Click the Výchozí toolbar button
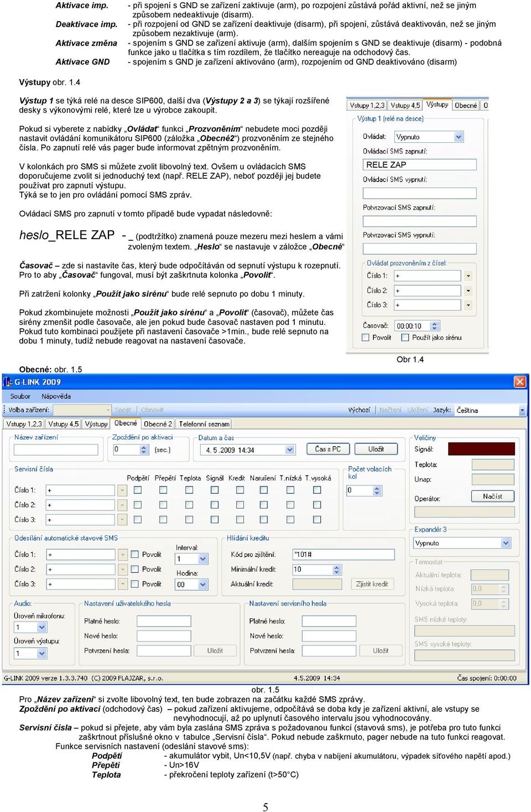This screenshot has width=531, height=812. (x=359, y=410)
